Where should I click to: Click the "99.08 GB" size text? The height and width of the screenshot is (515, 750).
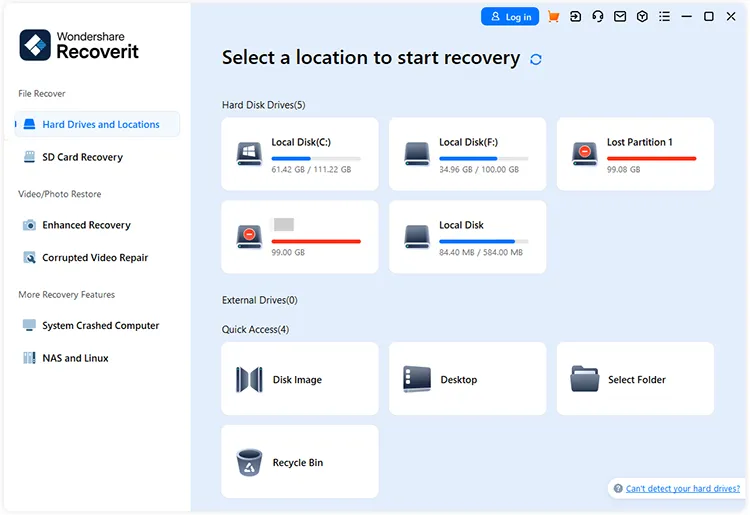click(623, 169)
